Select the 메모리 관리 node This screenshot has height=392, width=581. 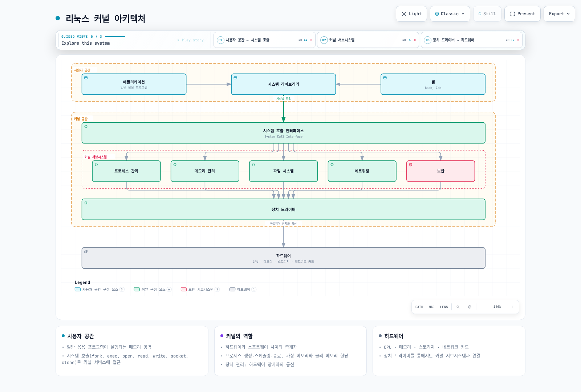point(205,171)
